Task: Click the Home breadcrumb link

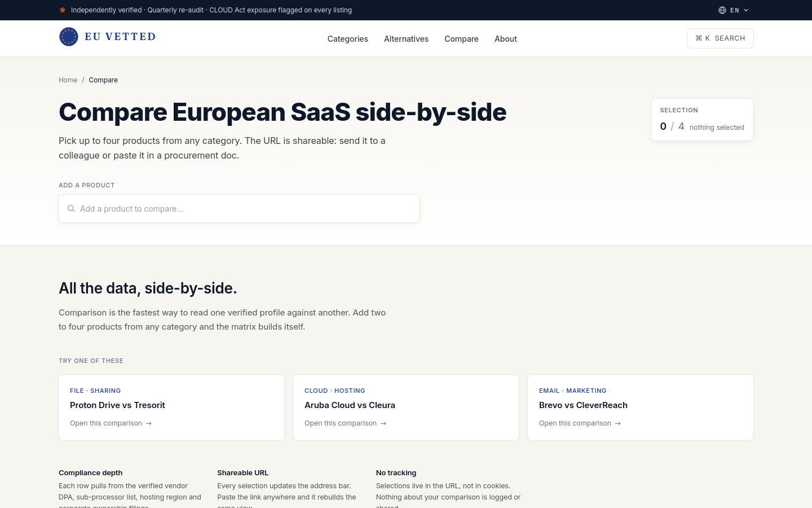Action: [68, 80]
